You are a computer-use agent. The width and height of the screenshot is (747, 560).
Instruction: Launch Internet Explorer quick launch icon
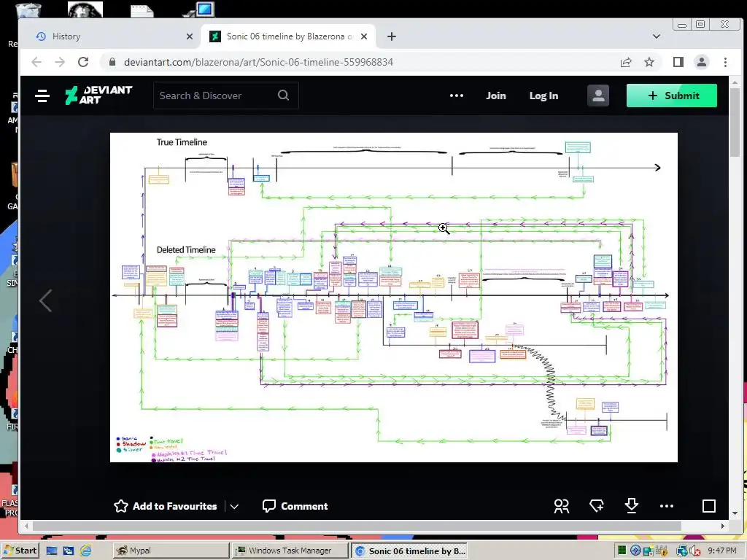point(86,551)
